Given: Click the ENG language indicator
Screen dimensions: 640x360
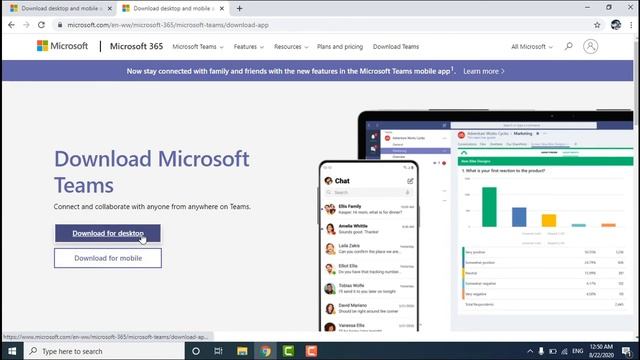Looking at the screenshot, I should (x=578, y=351).
